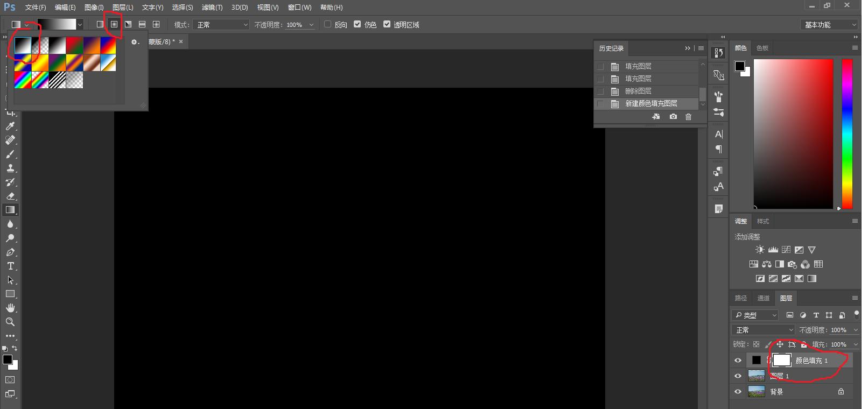The width and height of the screenshot is (868, 409).
Task: Choose the Radial gradient type
Action: coord(114,24)
